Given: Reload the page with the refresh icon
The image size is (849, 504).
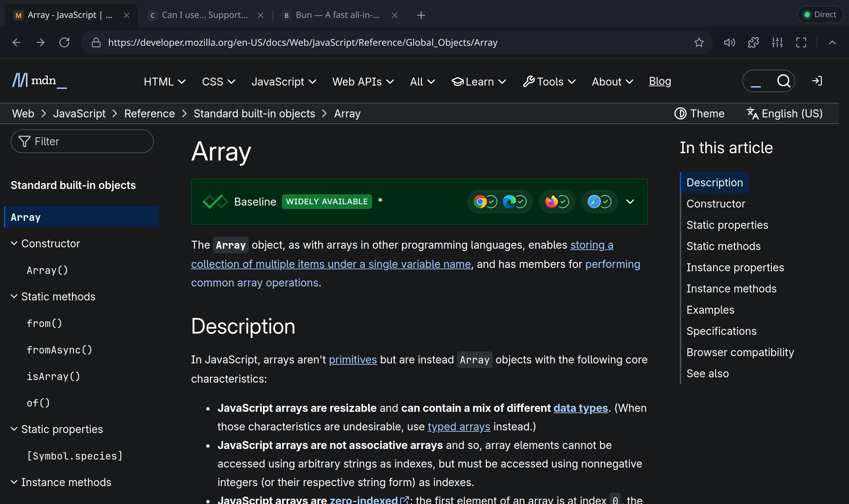Looking at the screenshot, I should click(x=65, y=42).
